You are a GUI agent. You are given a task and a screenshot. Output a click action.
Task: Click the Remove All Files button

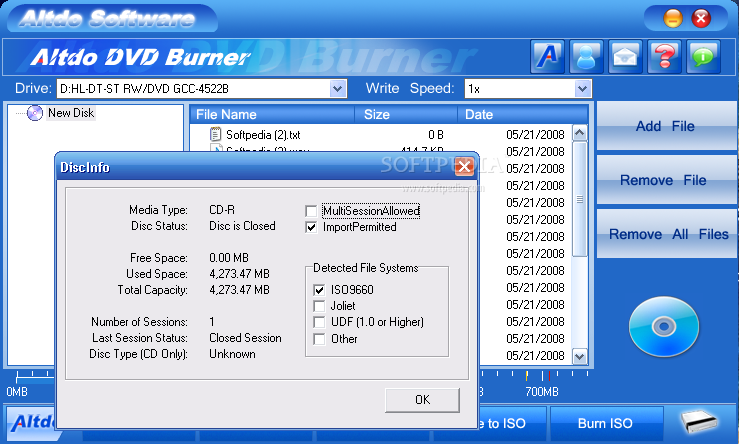pyautogui.click(x=668, y=234)
